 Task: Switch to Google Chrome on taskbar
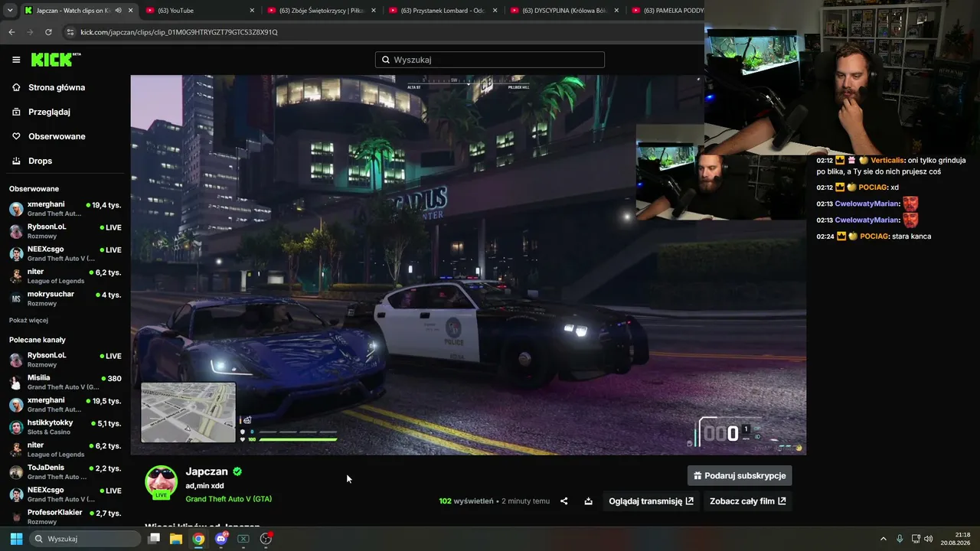[x=198, y=539]
